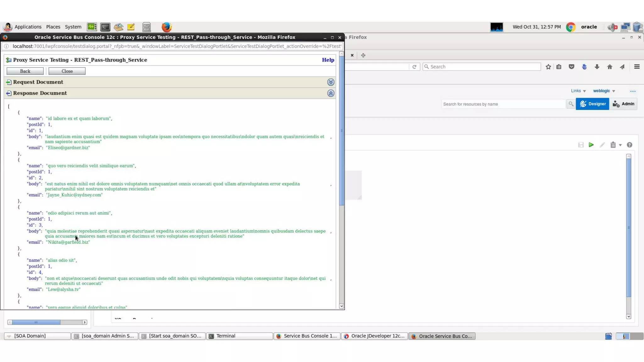Open the Places menu
The image size is (644, 362).
point(53,27)
